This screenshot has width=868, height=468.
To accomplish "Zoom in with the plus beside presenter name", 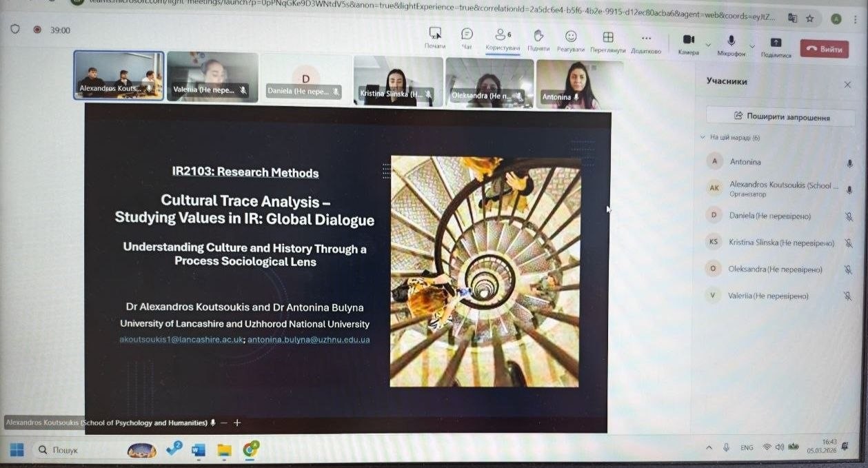I will [237, 423].
